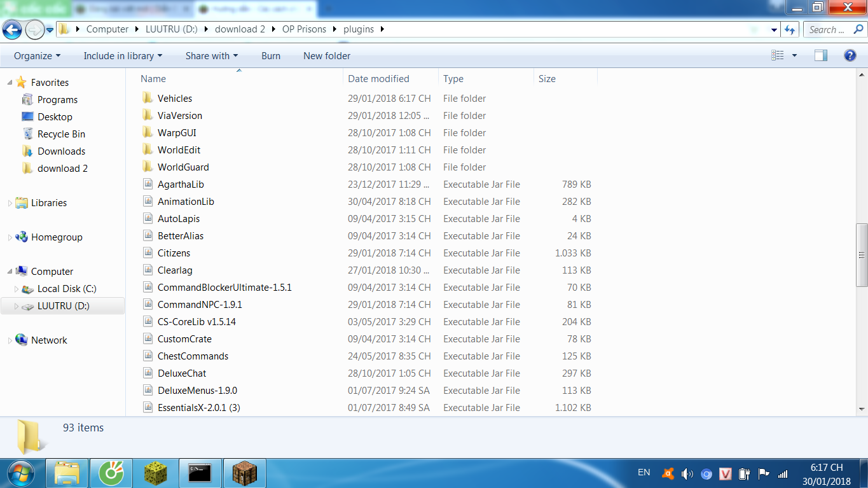Click into the Search box
This screenshot has height=488, width=868.
(834, 29)
